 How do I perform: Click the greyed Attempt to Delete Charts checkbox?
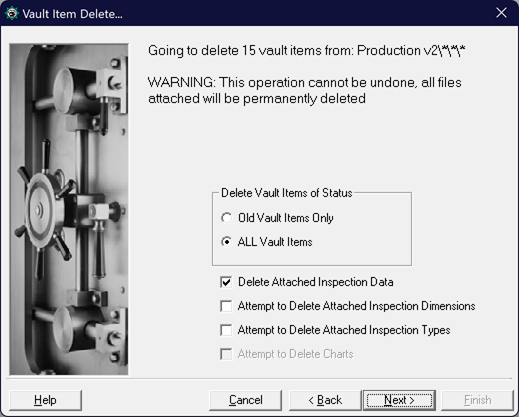pos(226,354)
